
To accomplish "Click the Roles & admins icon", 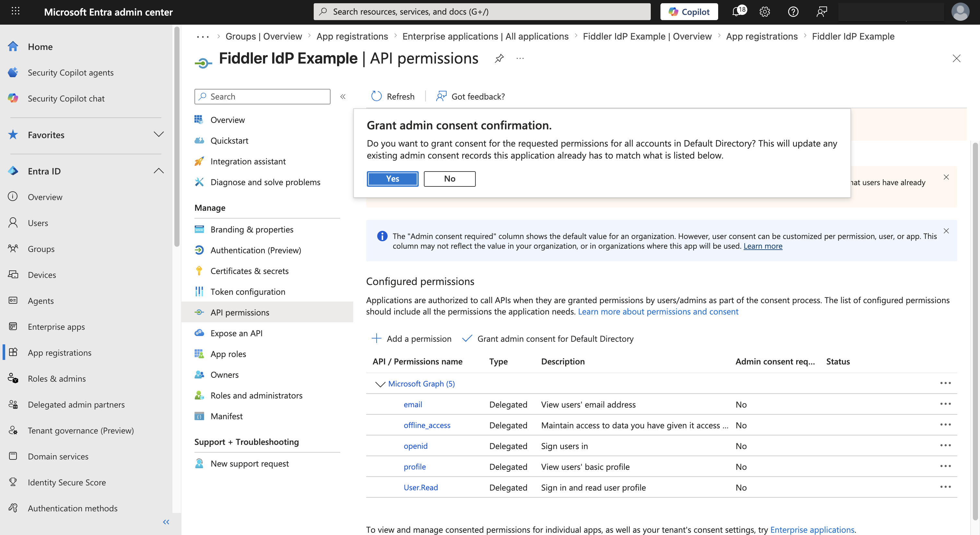I will 13,378.
